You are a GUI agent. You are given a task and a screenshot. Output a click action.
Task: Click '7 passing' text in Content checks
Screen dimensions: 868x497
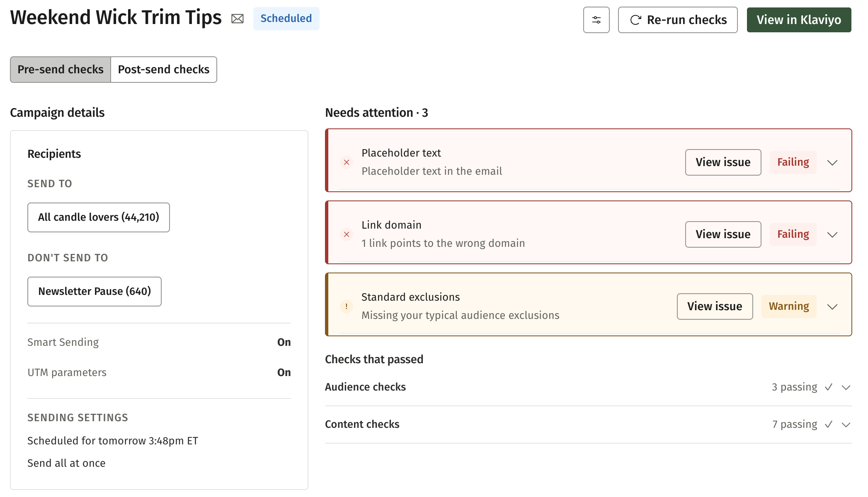click(x=794, y=425)
